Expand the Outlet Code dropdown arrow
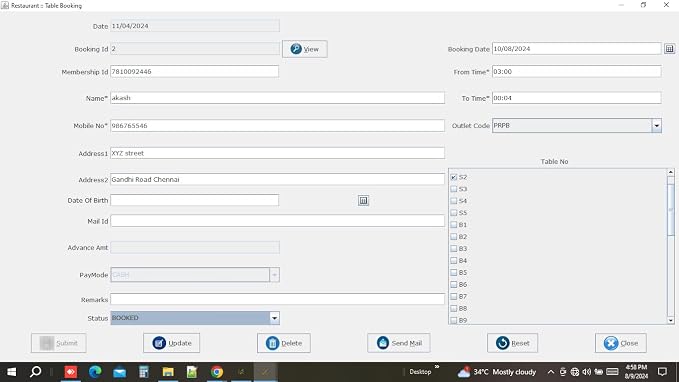The height and width of the screenshot is (382, 679). point(656,126)
